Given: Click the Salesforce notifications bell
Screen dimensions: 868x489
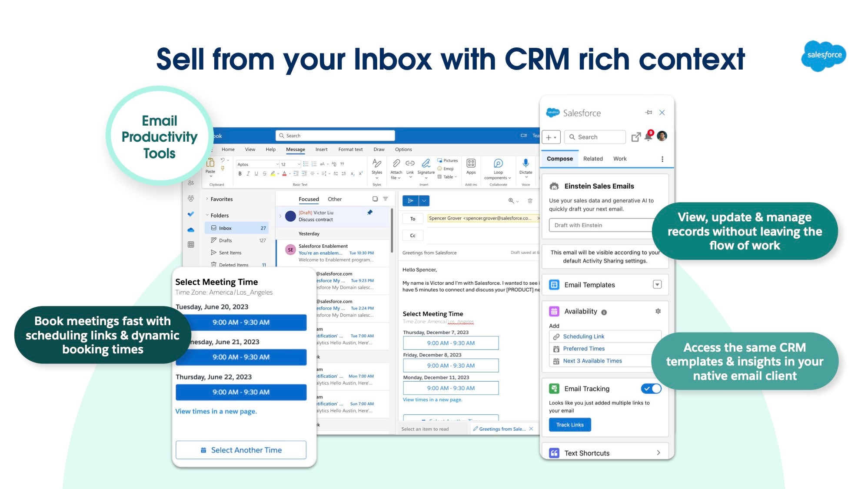Looking at the screenshot, I should [648, 136].
